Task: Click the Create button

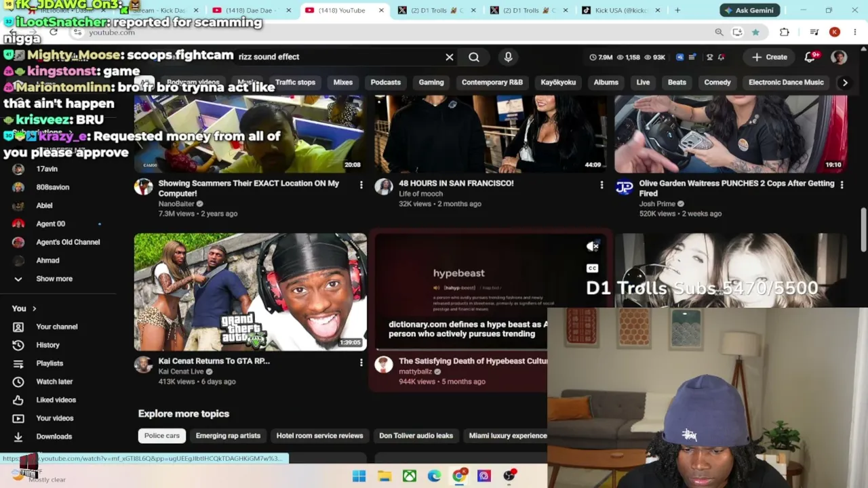Action: point(770,57)
